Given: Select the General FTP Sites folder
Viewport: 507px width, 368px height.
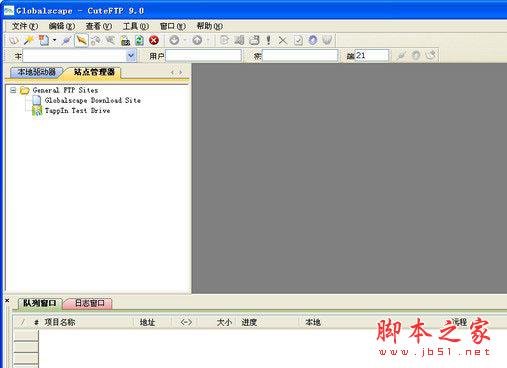Looking at the screenshot, I should (x=65, y=90).
